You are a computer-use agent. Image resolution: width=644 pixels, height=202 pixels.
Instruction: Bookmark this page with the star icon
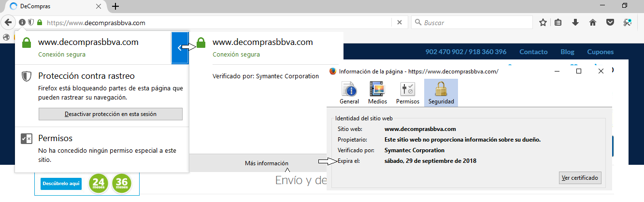[543, 22]
